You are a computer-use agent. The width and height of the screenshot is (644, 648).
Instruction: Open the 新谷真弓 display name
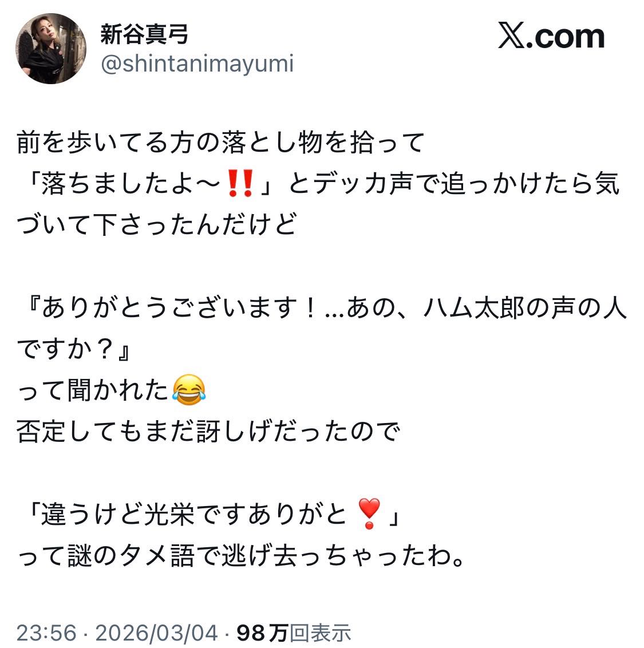(144, 34)
